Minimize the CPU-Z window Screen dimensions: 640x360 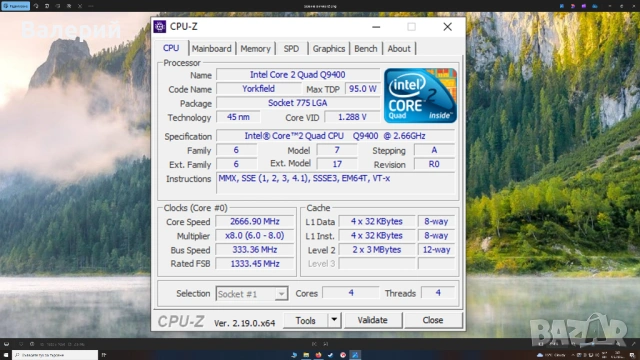(376, 27)
